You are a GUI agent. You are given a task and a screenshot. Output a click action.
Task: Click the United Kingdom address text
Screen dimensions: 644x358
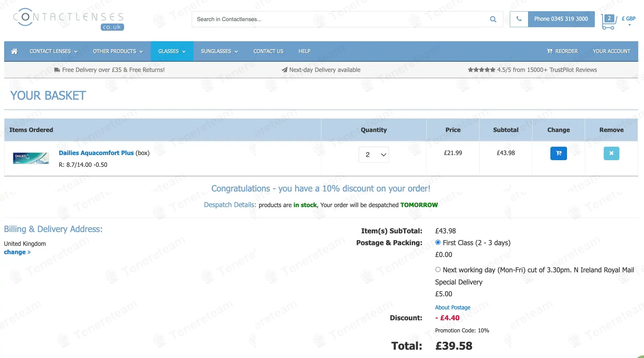(x=25, y=244)
